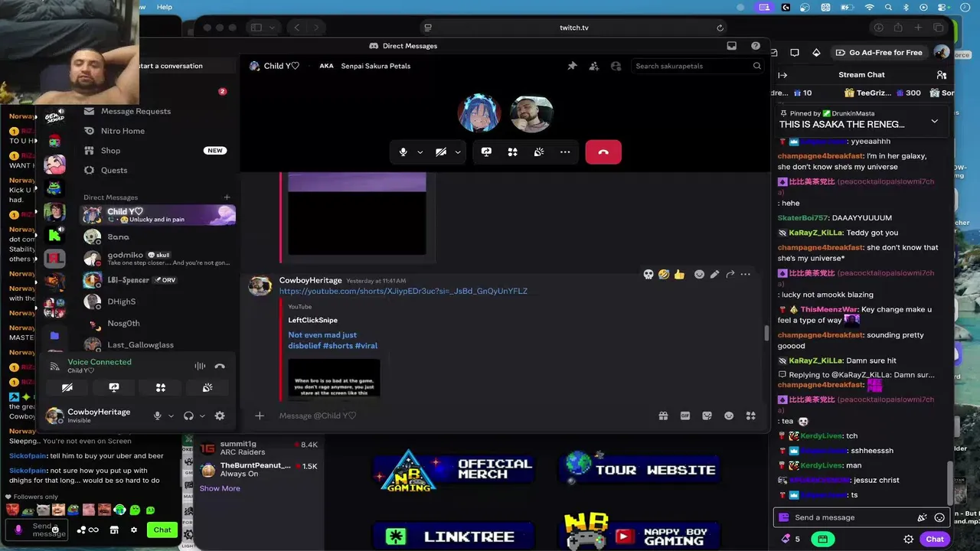Add friends to DM icon
This screenshot has width=980, height=551.
pos(594,66)
